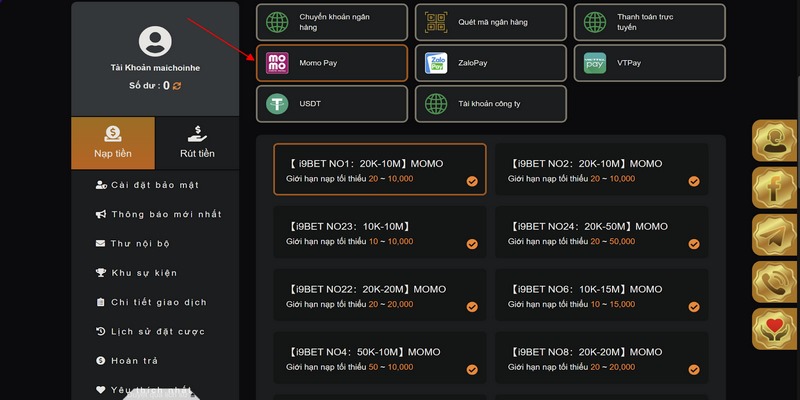The image size is (800, 400).
Task: Click the user avatar icon
Action: pos(155,41)
